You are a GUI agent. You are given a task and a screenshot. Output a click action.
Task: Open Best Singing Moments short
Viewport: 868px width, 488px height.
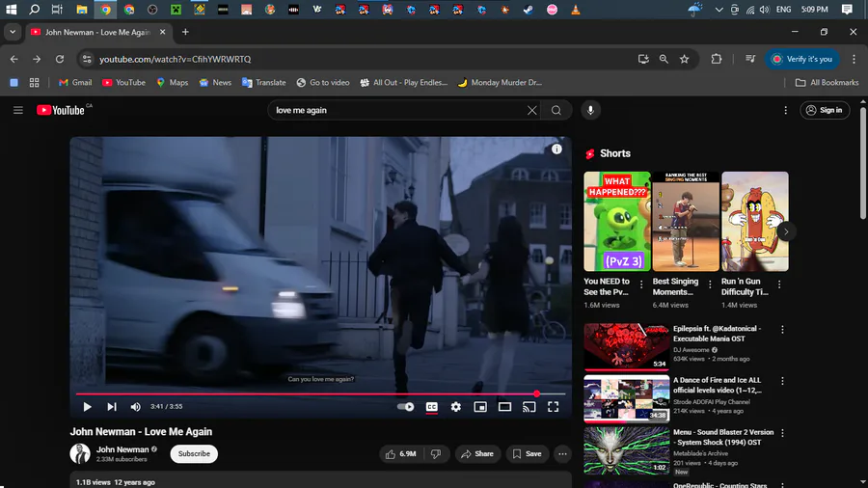[686, 221]
